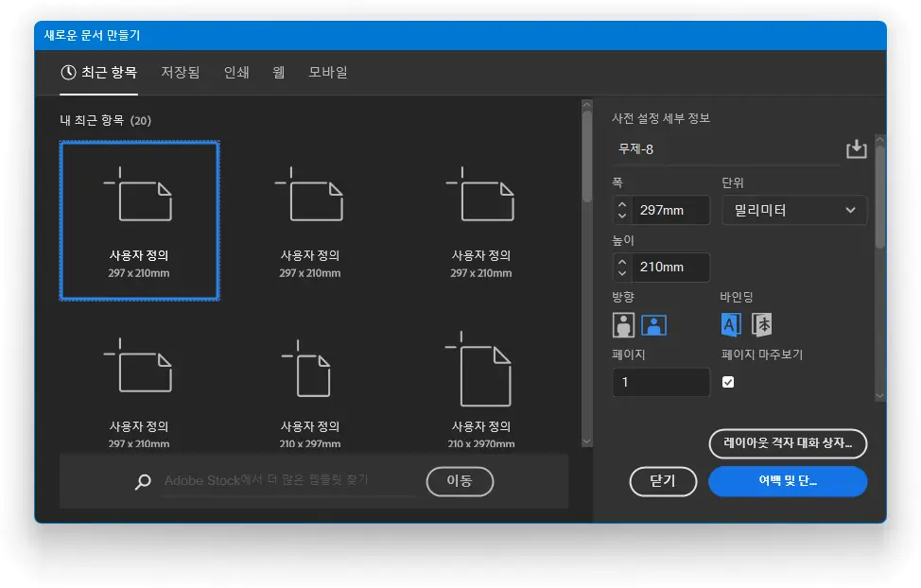This screenshot has height=588, width=921.
Task: Click the 이동 button next to search
Action: tap(460, 481)
